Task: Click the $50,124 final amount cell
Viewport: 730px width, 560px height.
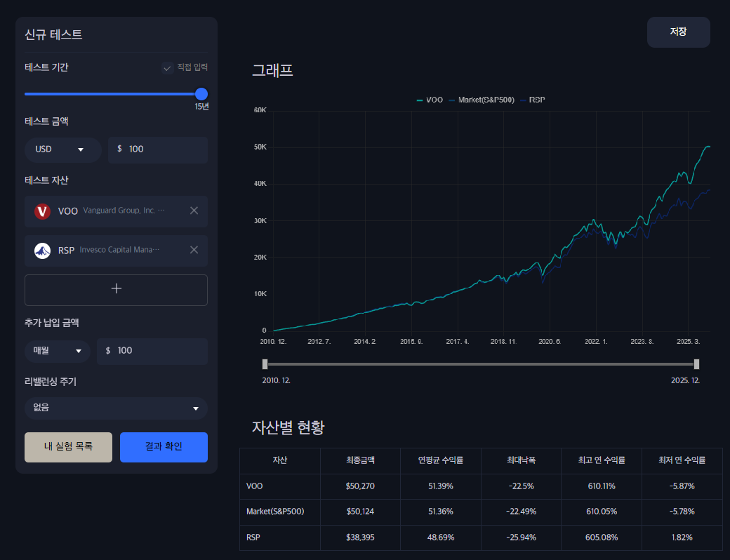Action: [360, 512]
